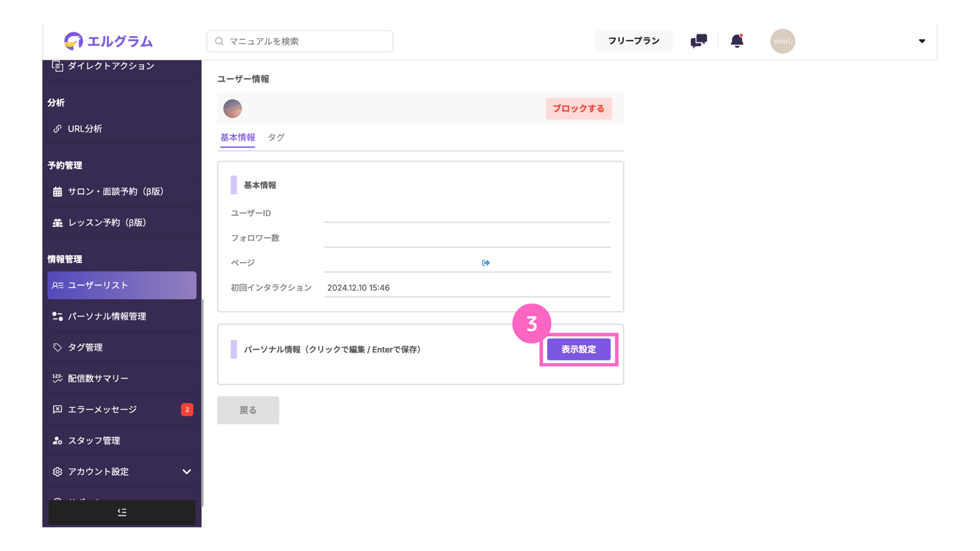This screenshot has height=551, width=980.
Task: Open スタッフ管理 menu item
Action: point(122,441)
